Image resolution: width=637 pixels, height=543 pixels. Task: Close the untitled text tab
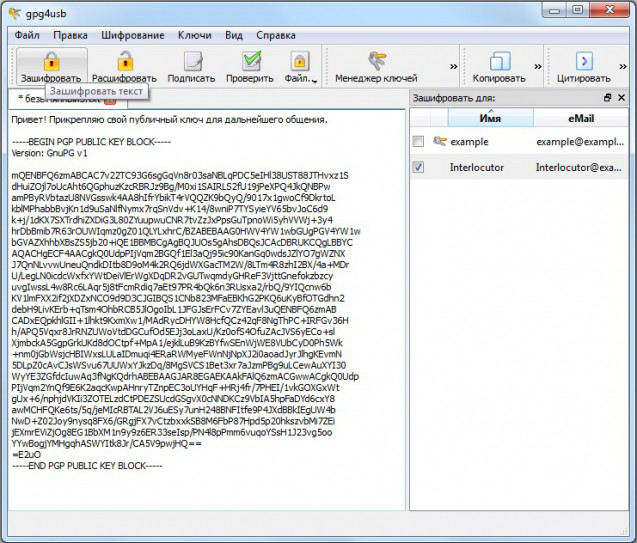[110, 101]
